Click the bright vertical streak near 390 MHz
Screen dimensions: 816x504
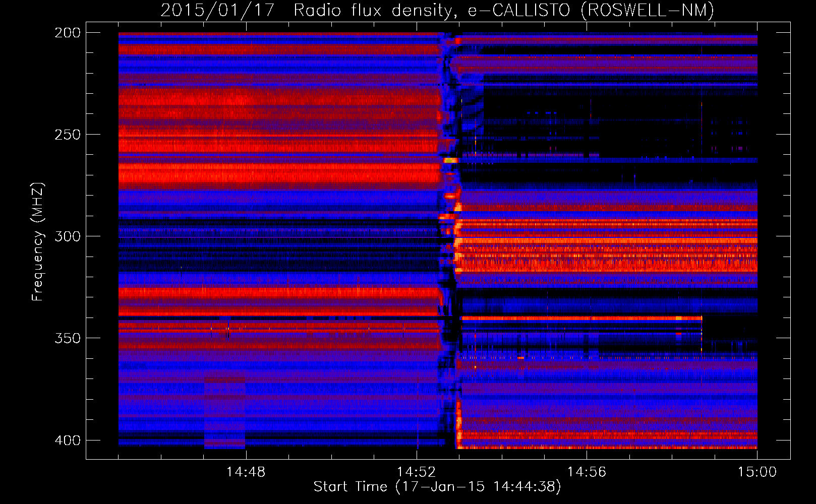pyautogui.click(x=459, y=418)
